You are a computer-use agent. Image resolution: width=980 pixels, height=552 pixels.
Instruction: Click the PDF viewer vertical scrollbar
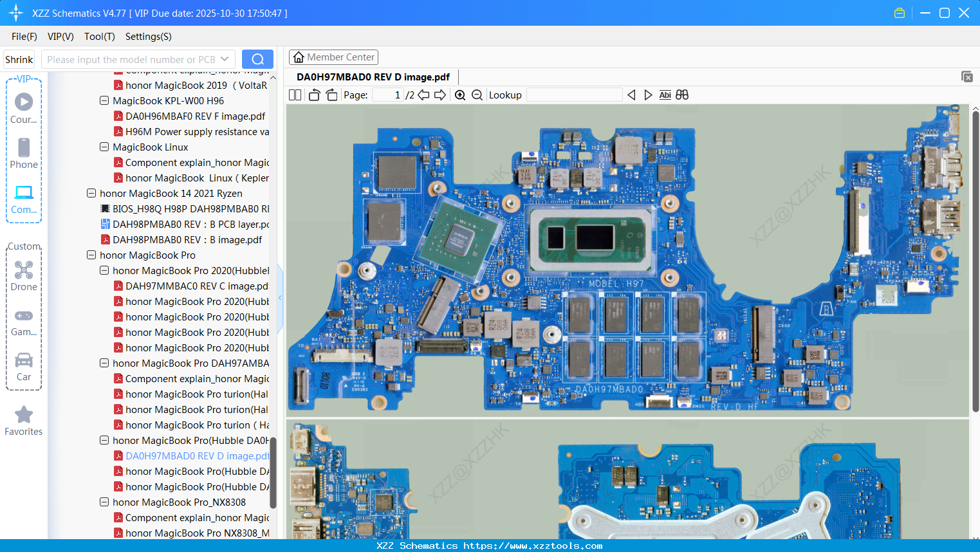975,261
